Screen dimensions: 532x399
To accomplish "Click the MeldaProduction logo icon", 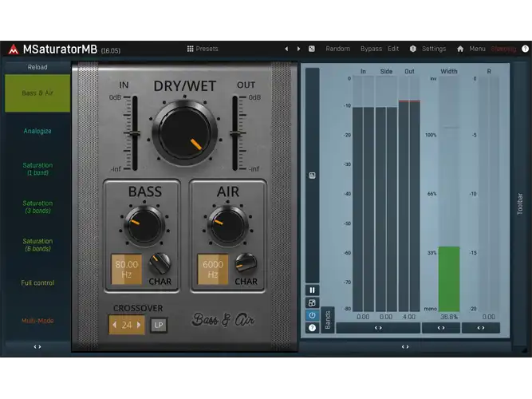I will pyautogui.click(x=14, y=49).
